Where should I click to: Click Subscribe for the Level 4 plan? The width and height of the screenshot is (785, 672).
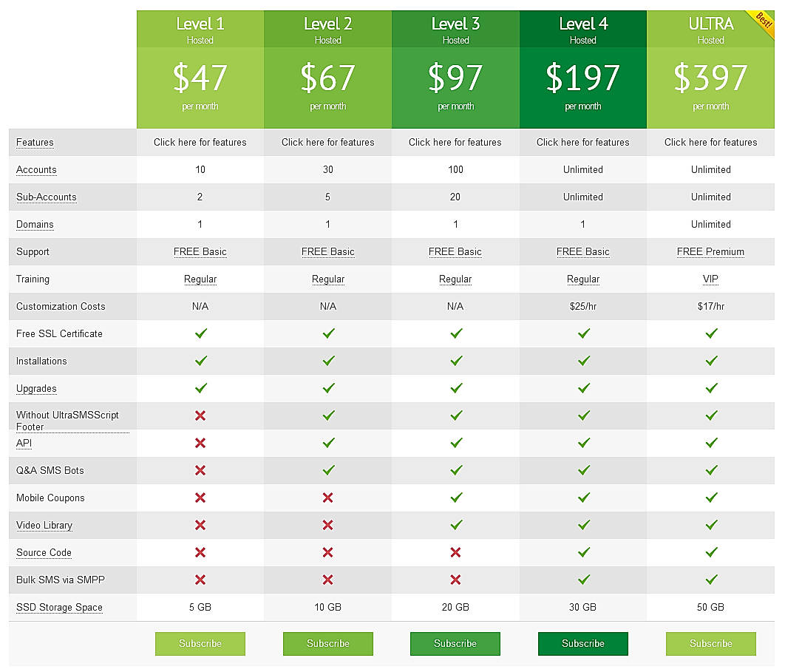point(582,643)
